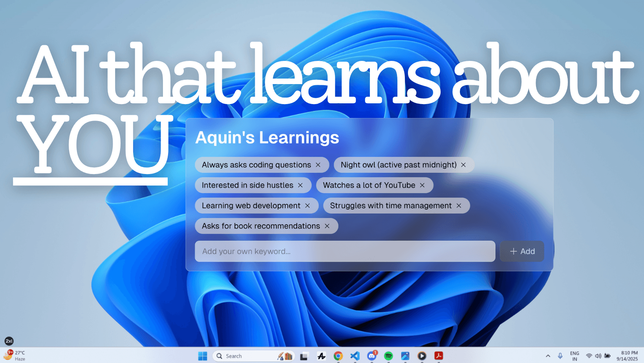Open Adobe Acrobat from the taskbar
Screen dimensions: 644x363
pyautogui.click(x=439, y=356)
